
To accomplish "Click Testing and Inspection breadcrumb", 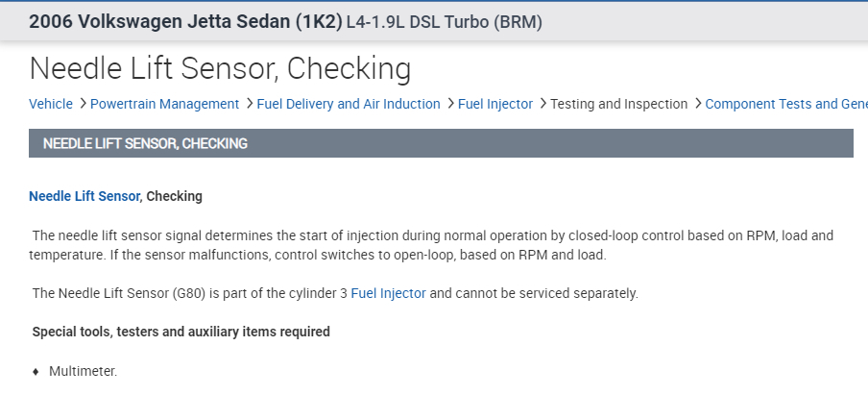I will (618, 104).
